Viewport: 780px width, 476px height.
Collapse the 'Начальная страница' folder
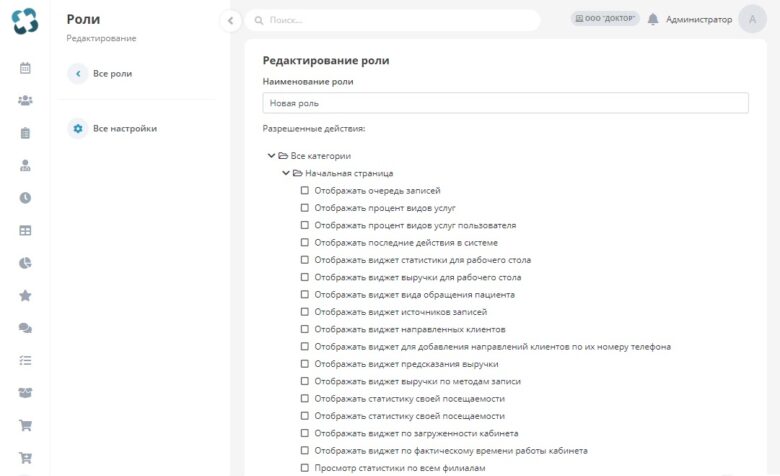(x=286, y=173)
